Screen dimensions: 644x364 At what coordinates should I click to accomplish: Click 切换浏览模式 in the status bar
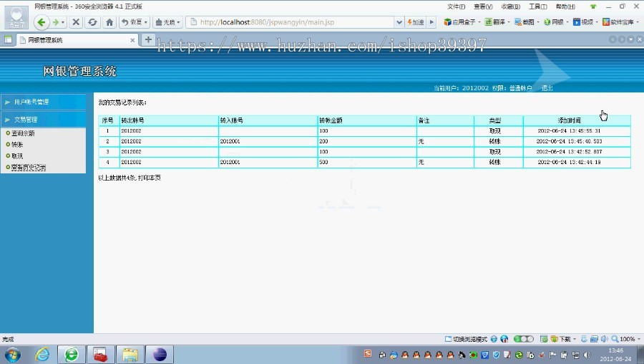467,339
